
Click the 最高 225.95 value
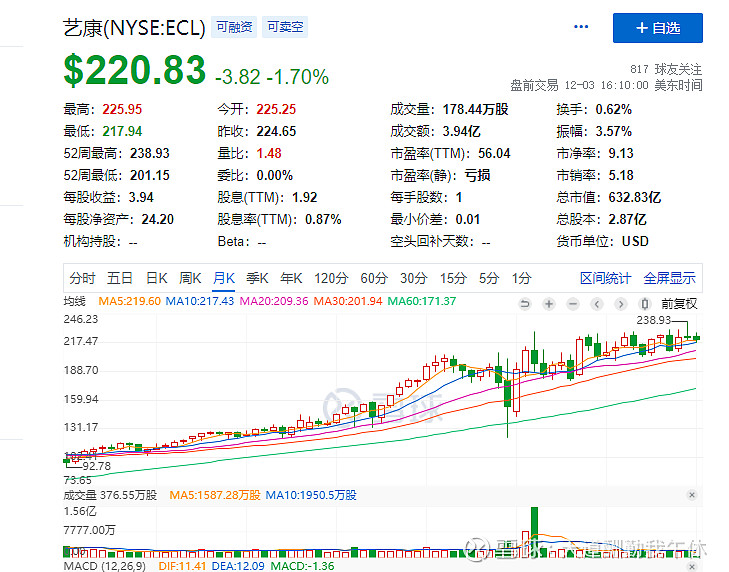[122, 109]
